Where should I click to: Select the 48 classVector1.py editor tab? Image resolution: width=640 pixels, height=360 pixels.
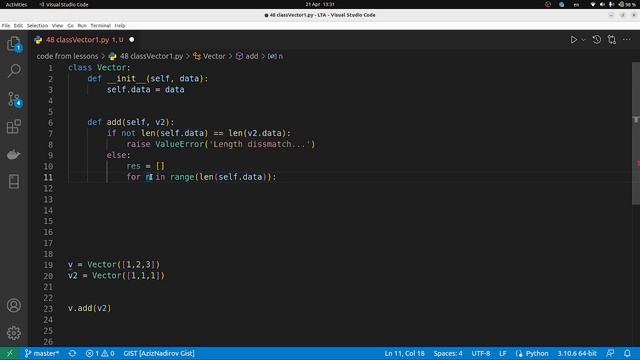pos(84,40)
